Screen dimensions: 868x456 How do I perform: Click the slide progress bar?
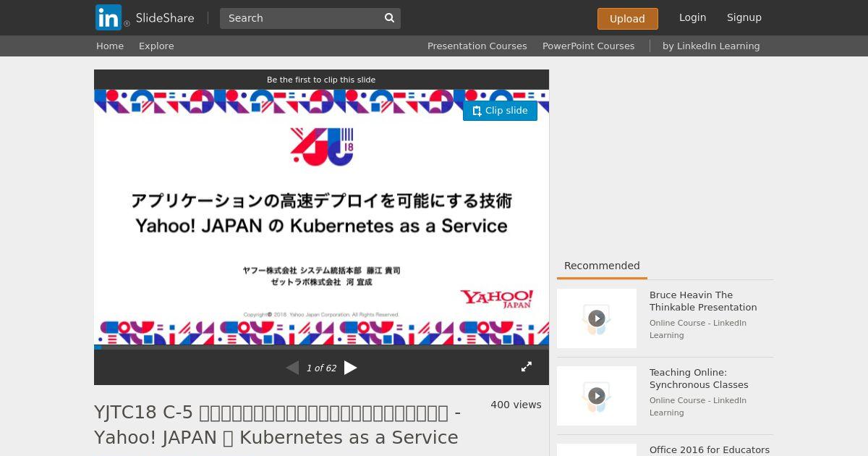tap(321, 347)
